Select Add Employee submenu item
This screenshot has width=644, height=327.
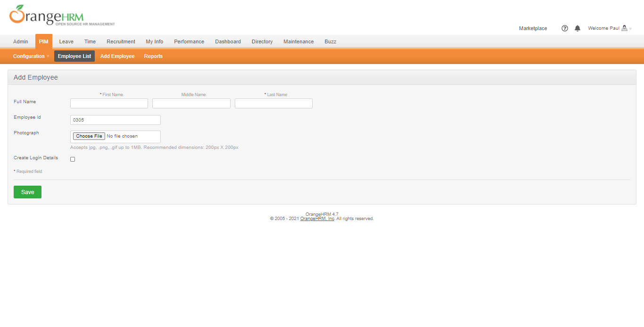pos(117,56)
